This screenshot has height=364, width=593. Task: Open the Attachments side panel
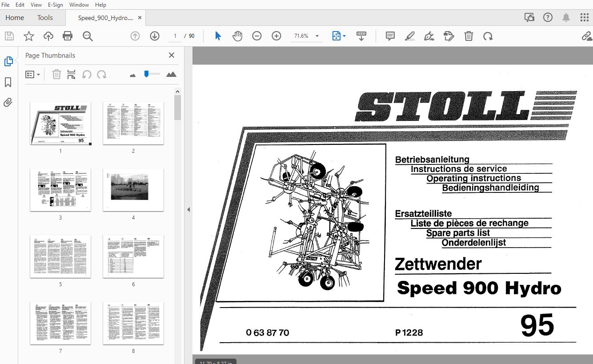tap(8, 103)
